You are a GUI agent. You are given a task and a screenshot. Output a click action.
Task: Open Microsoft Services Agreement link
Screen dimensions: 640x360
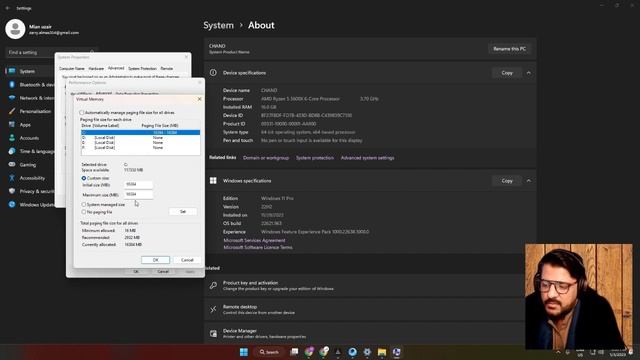point(254,240)
